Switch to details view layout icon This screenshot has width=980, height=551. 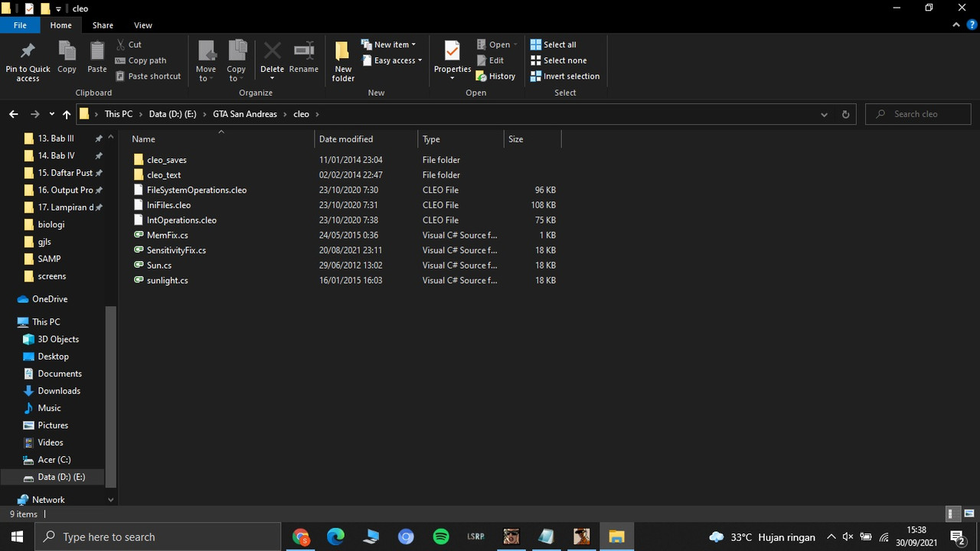coord(952,514)
